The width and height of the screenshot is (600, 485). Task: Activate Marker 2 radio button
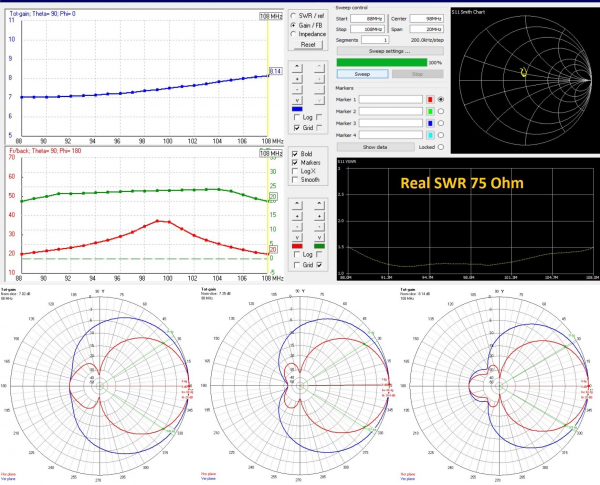coord(441,111)
